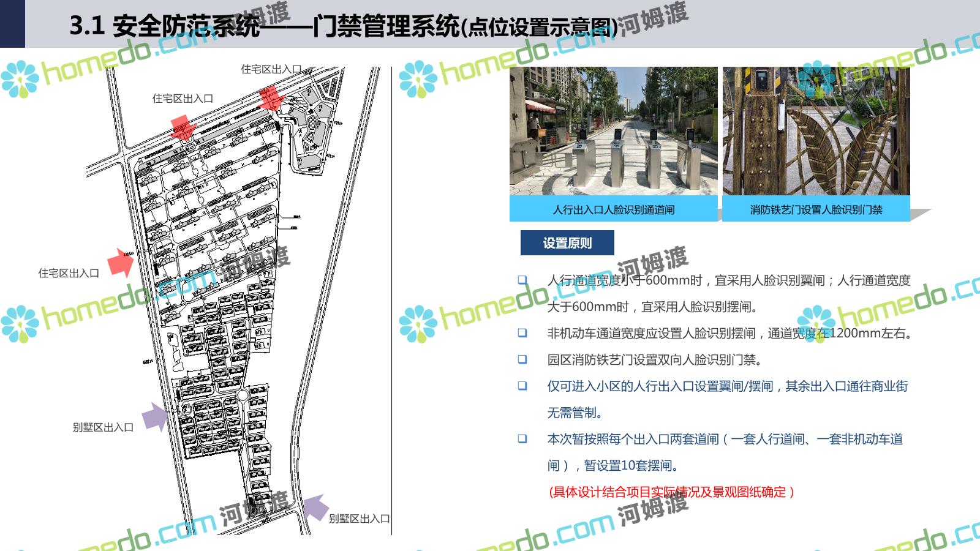
Task: Click the 设置原则 header button
Action: [567, 243]
